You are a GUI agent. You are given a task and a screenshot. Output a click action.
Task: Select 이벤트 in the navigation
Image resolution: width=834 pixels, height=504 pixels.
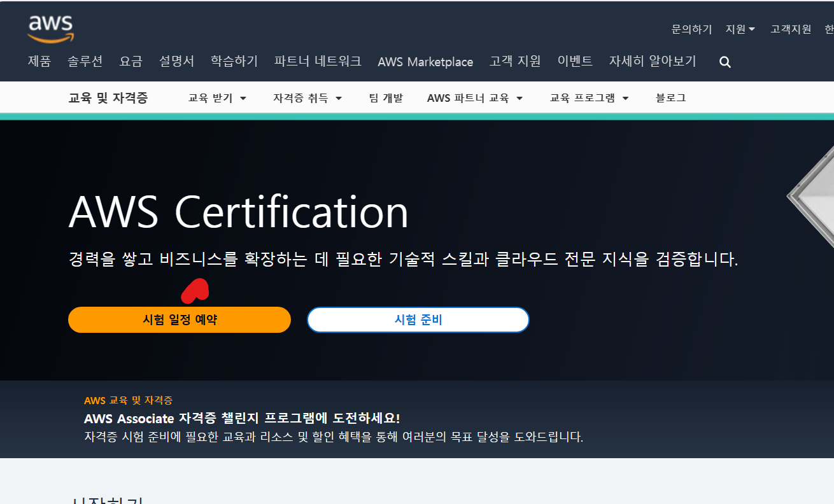pyautogui.click(x=575, y=61)
